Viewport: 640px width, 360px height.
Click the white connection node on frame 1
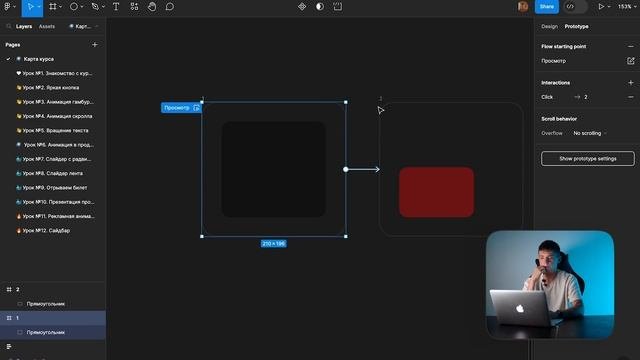click(x=346, y=169)
